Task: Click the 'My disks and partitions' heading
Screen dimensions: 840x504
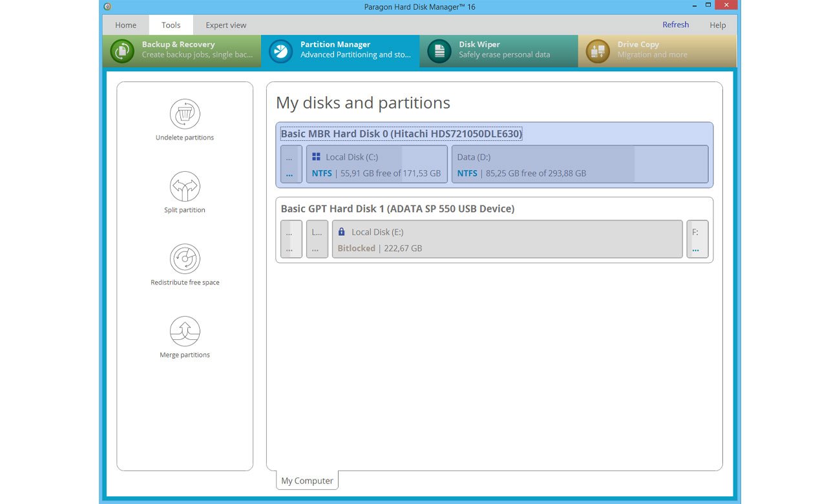Action: click(x=363, y=103)
